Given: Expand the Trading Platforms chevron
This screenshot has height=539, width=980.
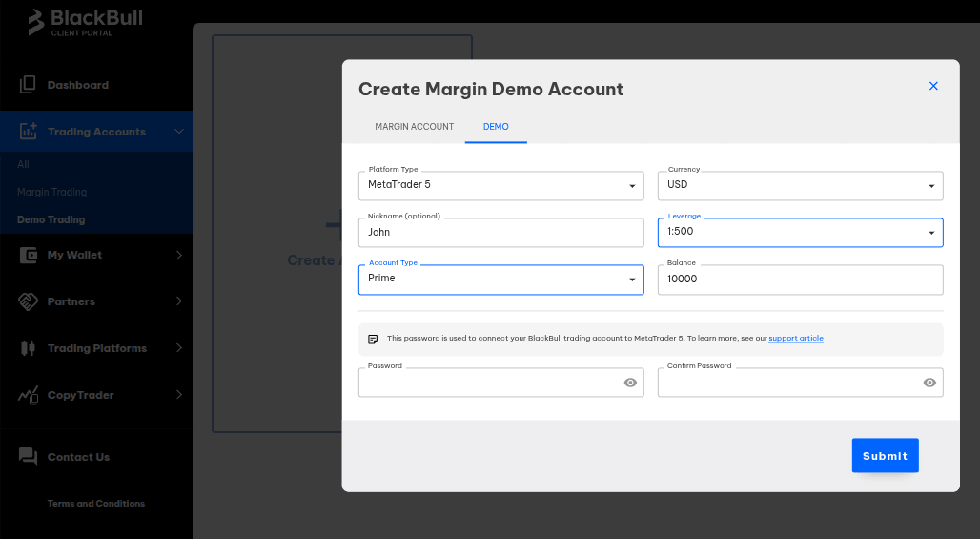Looking at the screenshot, I should pyautogui.click(x=179, y=348).
